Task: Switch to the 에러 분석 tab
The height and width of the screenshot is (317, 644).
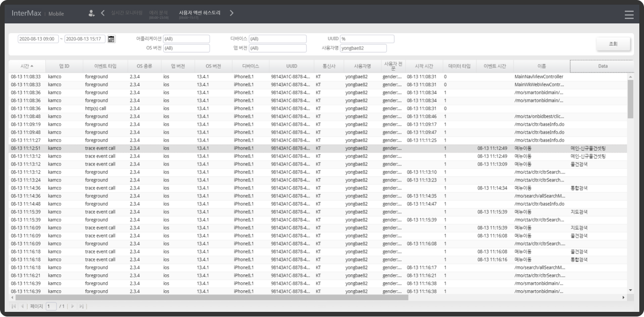Action: 158,13
